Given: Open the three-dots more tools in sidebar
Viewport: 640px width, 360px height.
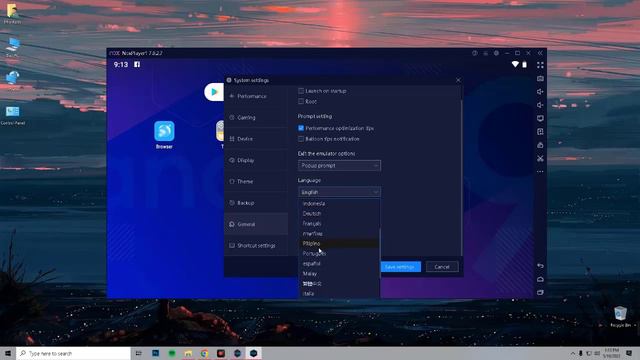Looking at the screenshot, I should (540, 171).
